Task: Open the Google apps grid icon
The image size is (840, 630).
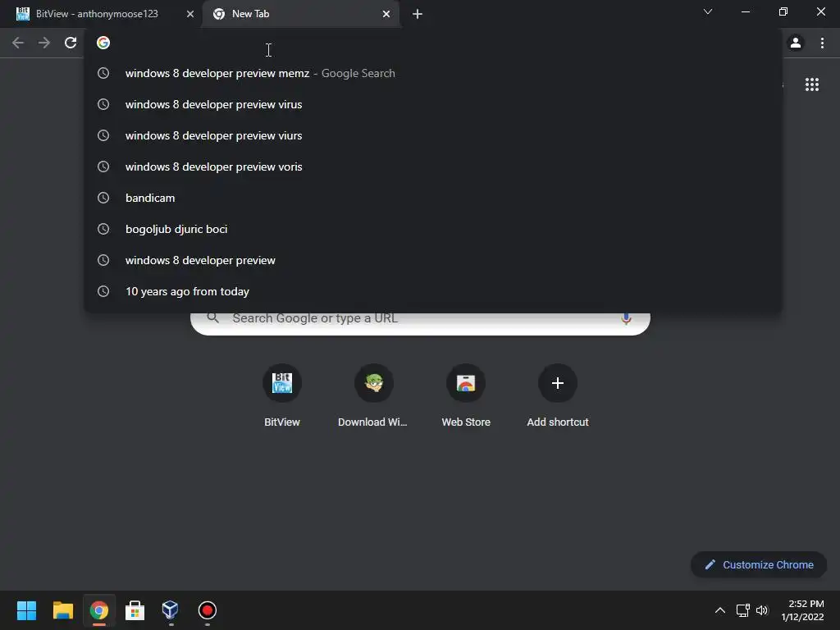Action: click(x=811, y=84)
